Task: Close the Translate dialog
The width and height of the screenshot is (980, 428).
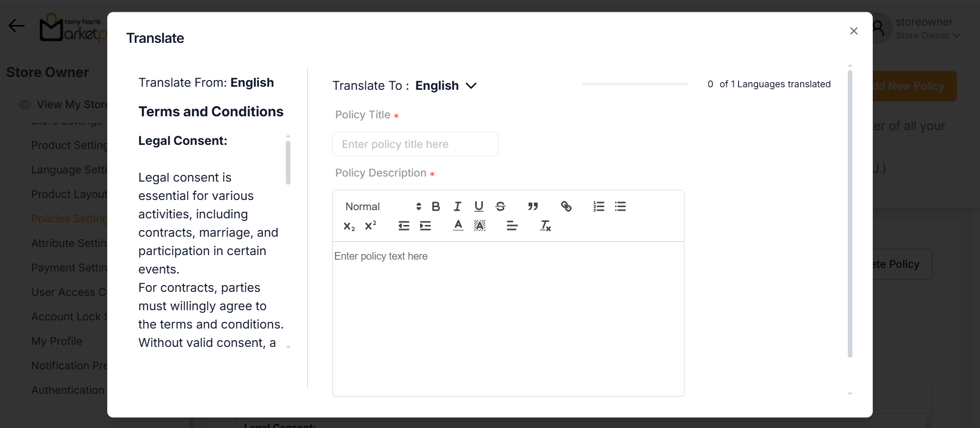Action: (853, 31)
